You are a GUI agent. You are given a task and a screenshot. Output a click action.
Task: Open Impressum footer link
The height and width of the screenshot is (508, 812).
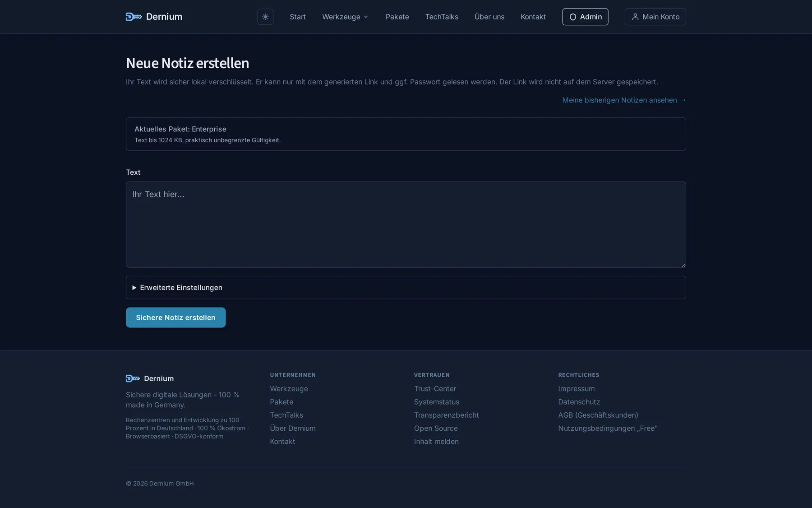pos(576,389)
